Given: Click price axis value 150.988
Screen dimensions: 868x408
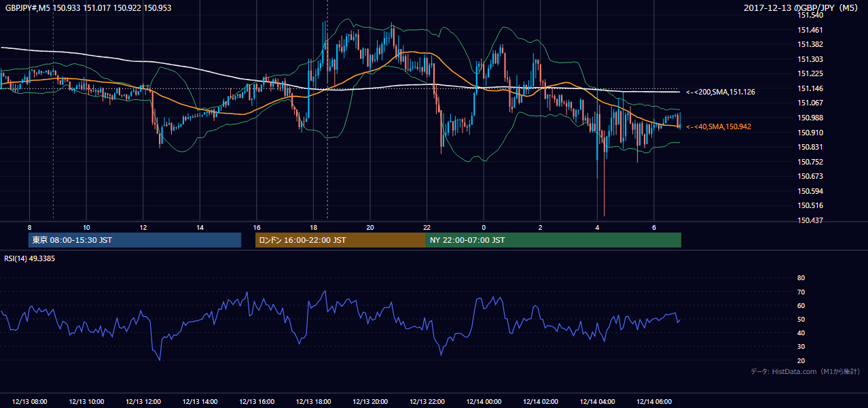Looking at the screenshot, I should pyautogui.click(x=810, y=118).
